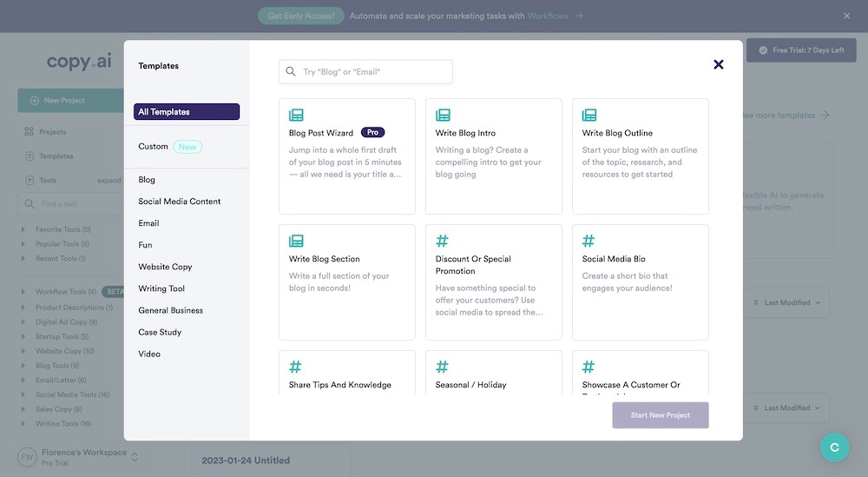Select the Social Media Content category
Viewport: 868px width, 477px height.
coord(180,202)
